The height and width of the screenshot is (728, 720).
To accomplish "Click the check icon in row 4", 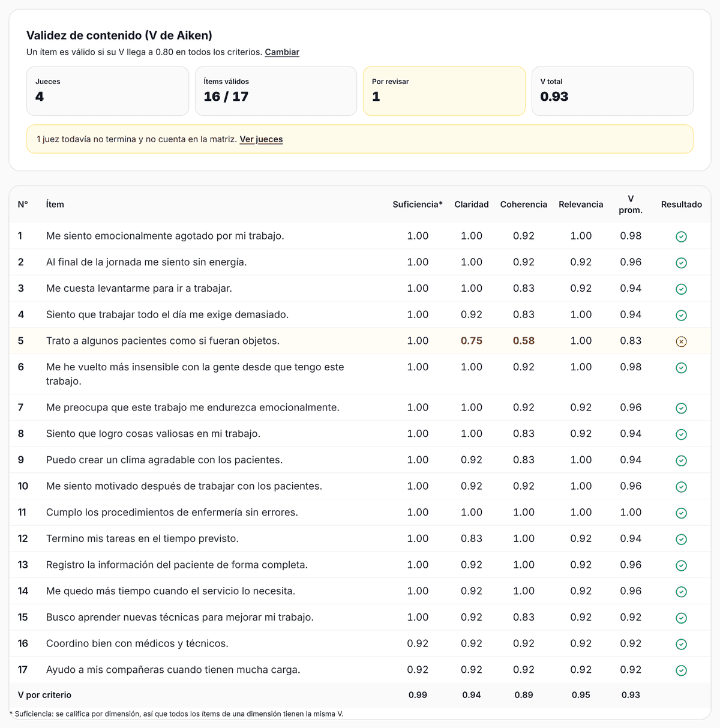I will [x=681, y=315].
